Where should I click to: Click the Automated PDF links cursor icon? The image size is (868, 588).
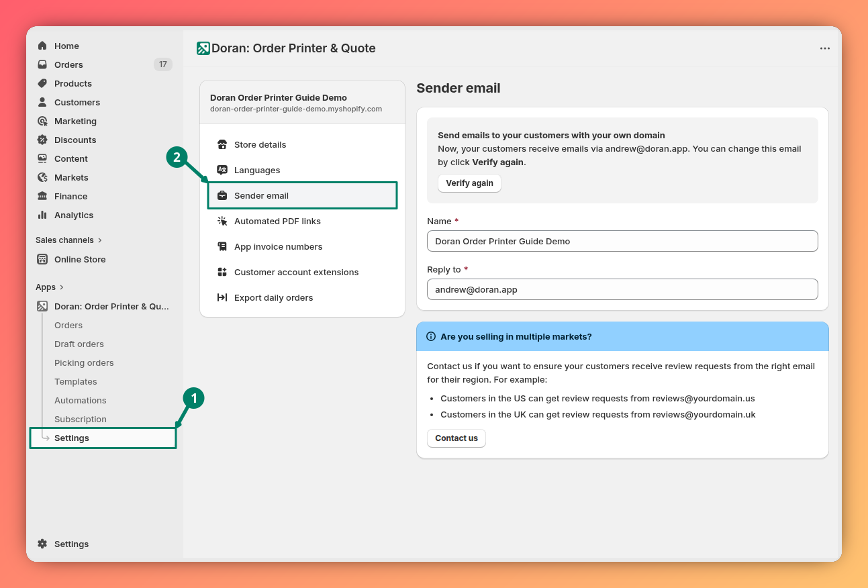tap(222, 221)
